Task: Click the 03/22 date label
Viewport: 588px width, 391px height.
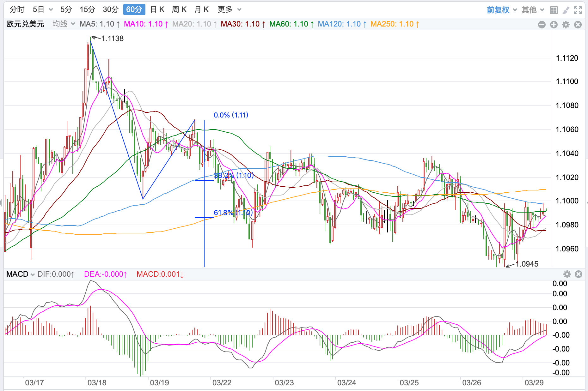Action: click(x=222, y=383)
